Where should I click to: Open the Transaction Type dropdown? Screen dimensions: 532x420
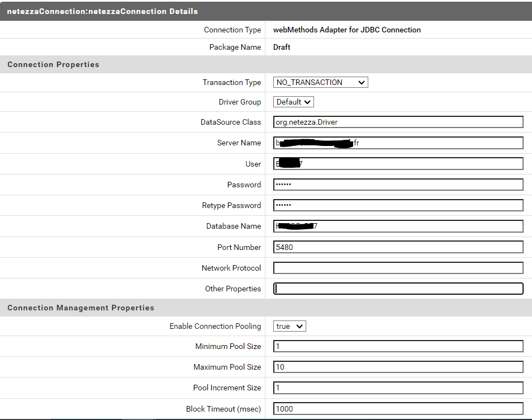click(x=320, y=82)
